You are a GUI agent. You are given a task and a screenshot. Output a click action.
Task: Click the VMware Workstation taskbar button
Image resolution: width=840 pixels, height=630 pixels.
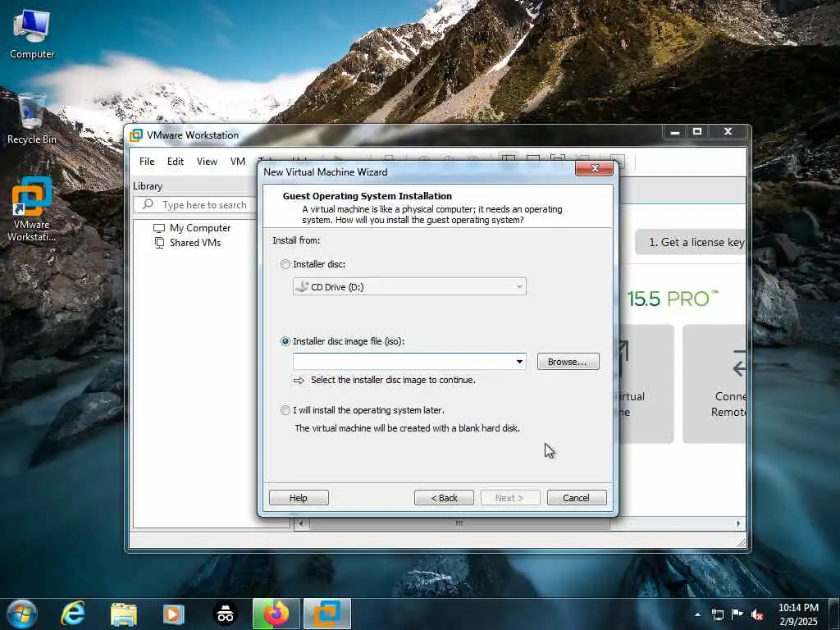tap(327, 614)
